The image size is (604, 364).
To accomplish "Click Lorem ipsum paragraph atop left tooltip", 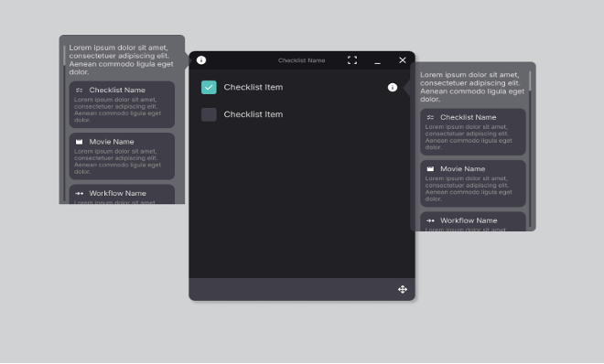I will [x=121, y=59].
